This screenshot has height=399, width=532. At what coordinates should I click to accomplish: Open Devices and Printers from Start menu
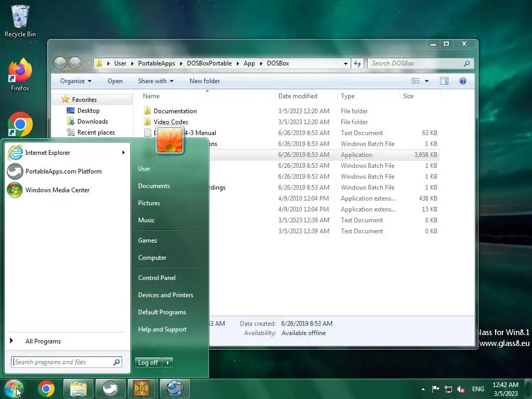pos(166,295)
